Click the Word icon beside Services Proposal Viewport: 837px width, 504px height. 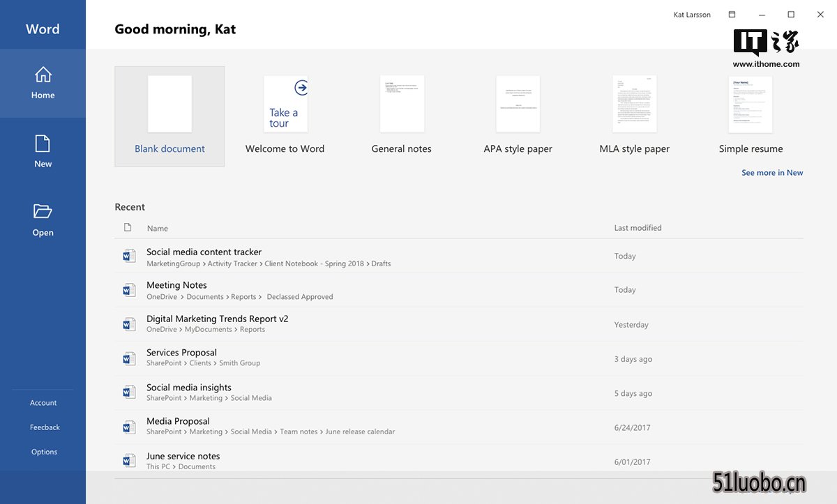coord(129,358)
